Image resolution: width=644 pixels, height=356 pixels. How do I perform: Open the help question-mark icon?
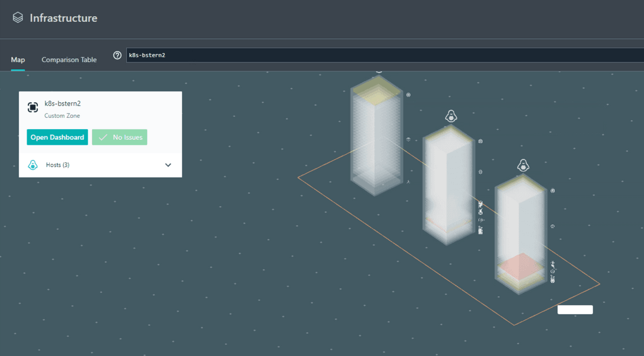pyautogui.click(x=117, y=55)
